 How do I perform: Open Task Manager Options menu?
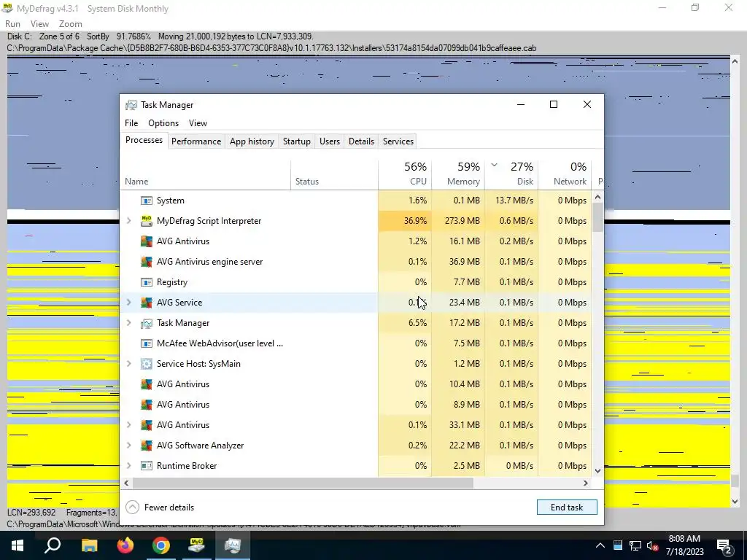pyautogui.click(x=163, y=123)
